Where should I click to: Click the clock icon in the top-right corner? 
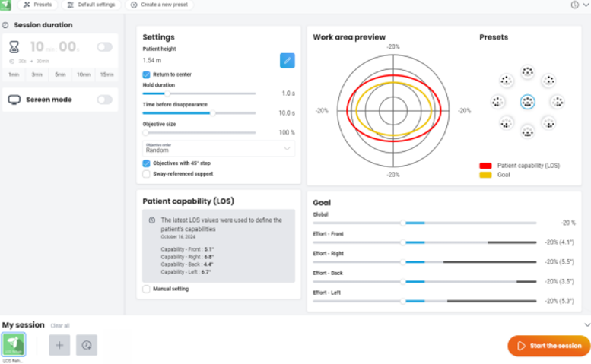[x=574, y=5]
